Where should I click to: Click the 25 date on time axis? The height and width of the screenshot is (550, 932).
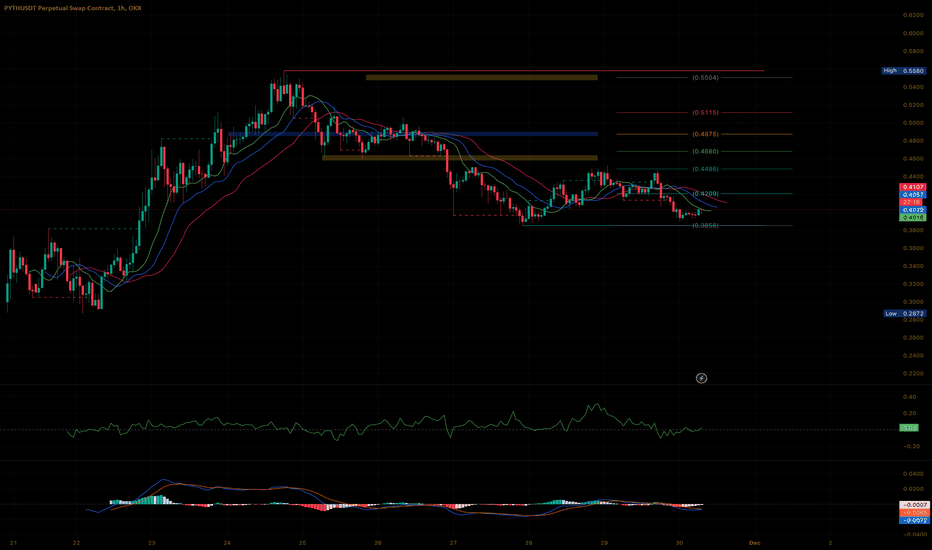click(303, 543)
